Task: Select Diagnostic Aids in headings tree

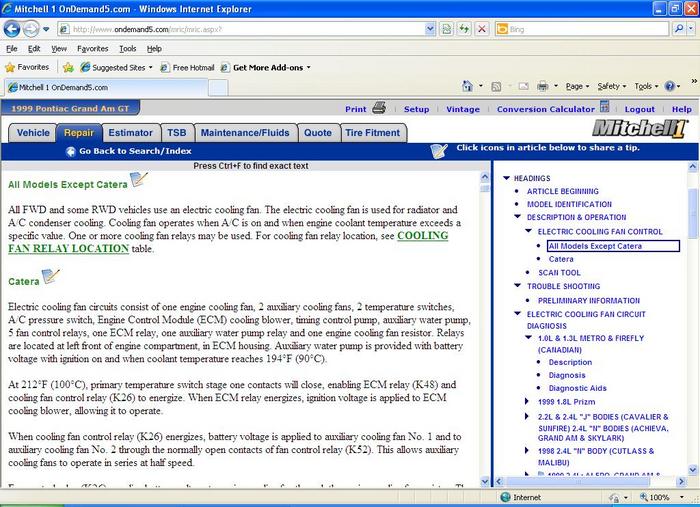Action: 578,388
